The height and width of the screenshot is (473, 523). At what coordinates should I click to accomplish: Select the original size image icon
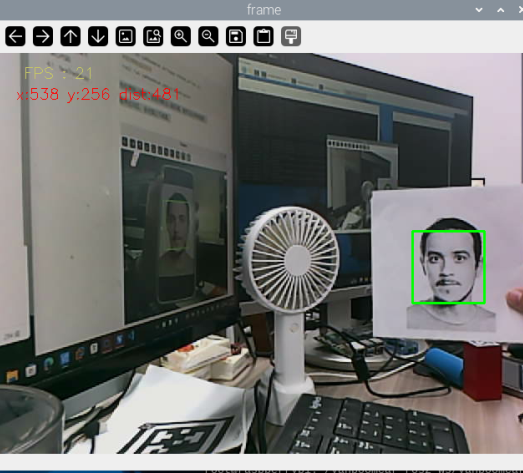[x=126, y=36]
